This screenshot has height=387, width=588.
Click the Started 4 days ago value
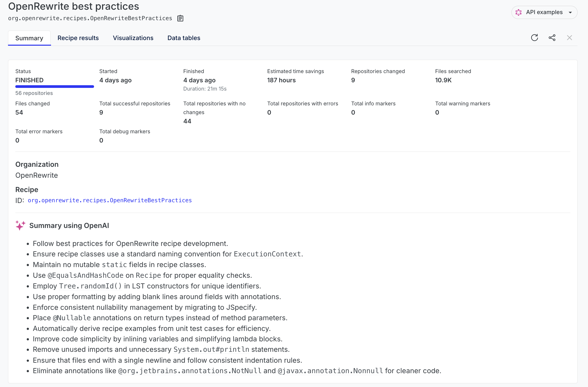pos(115,80)
